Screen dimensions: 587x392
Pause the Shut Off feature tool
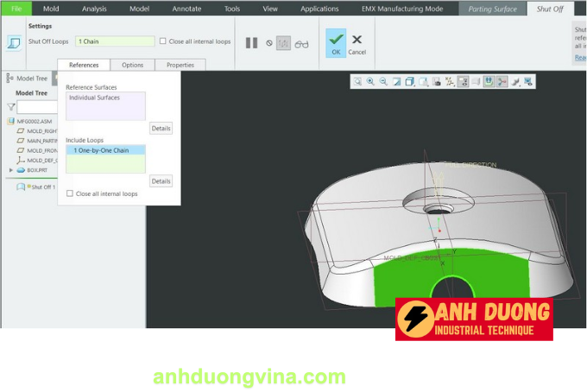point(251,43)
